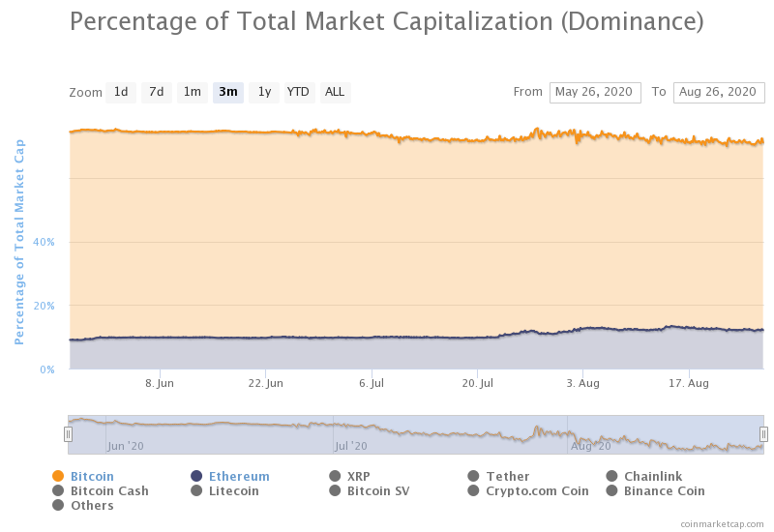Open the coinmarketcap.com credit link
This screenshot has width=774, height=532.
[722, 524]
